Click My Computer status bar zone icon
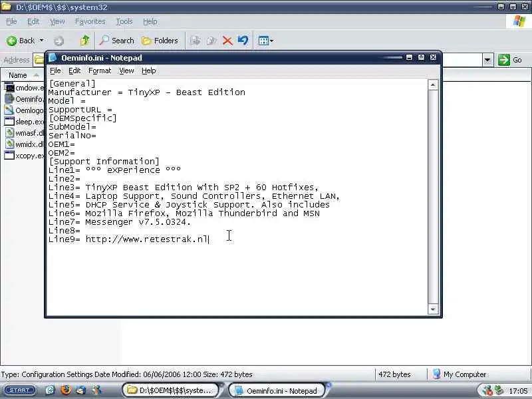Image resolution: width=532 pixels, height=399 pixels. tap(436, 374)
